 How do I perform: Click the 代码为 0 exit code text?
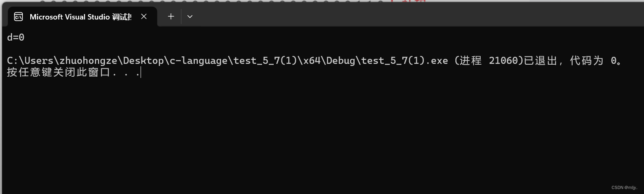(x=593, y=61)
